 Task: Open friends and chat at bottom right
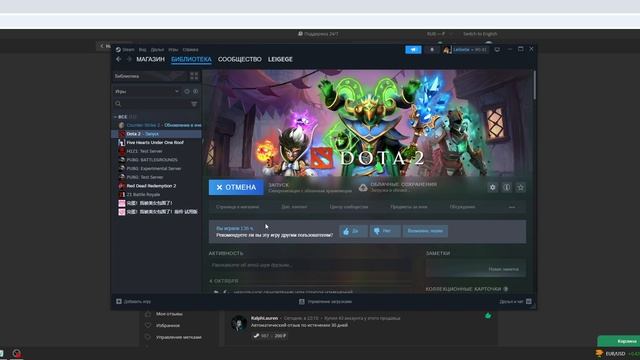pyautogui.click(x=516, y=302)
